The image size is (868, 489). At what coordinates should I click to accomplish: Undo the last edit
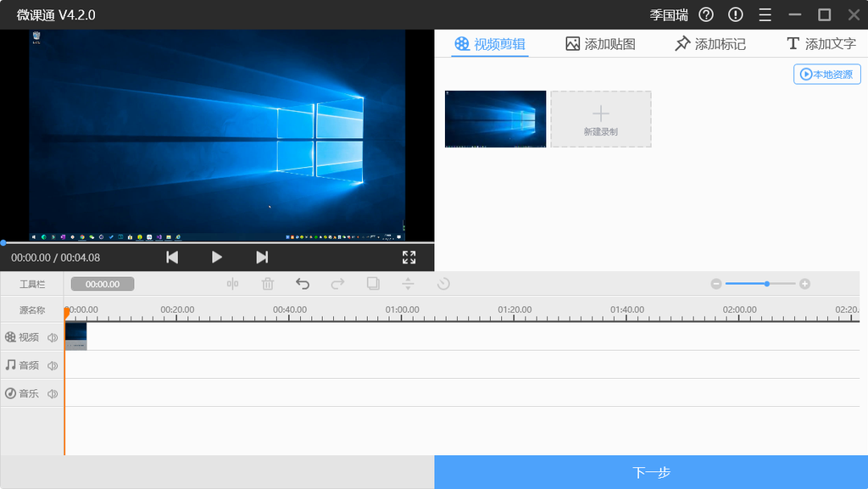(x=303, y=284)
